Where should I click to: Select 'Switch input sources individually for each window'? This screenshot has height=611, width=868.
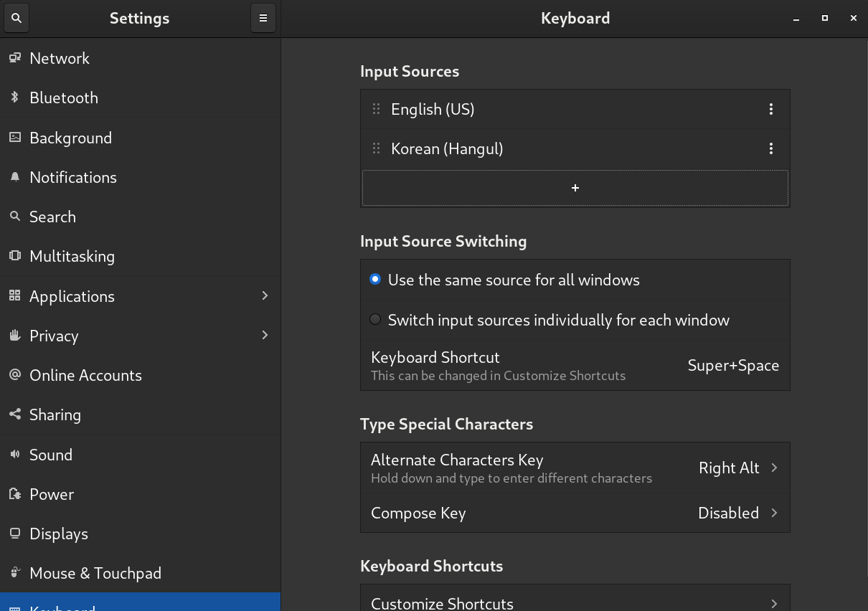[375, 320]
